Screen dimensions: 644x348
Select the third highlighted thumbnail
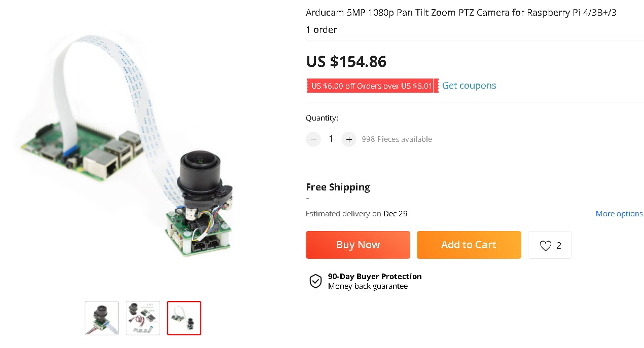point(184,318)
